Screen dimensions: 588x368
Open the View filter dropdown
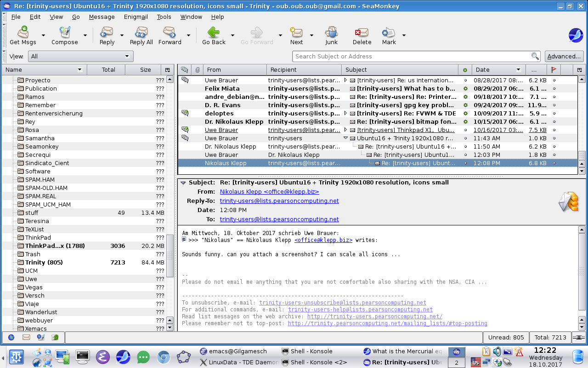pos(80,56)
